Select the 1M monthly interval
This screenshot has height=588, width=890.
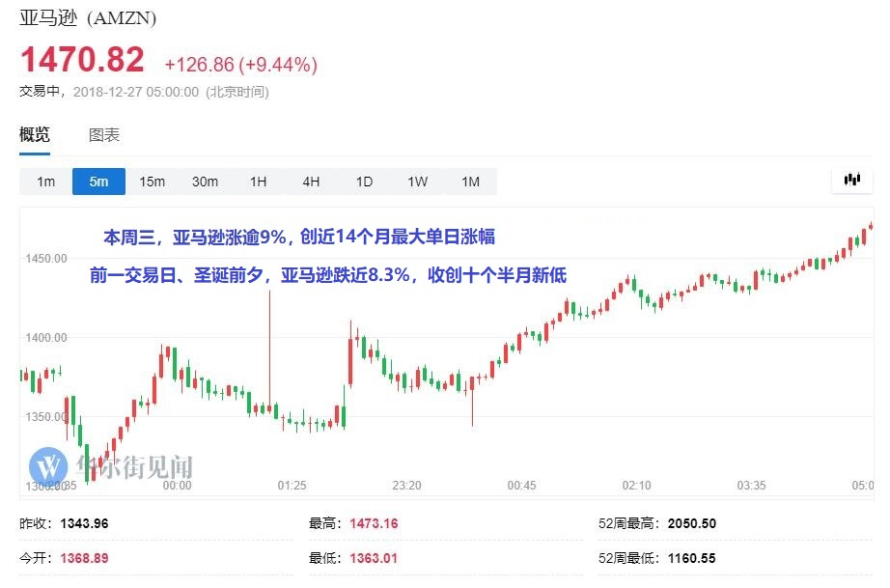coord(470,182)
